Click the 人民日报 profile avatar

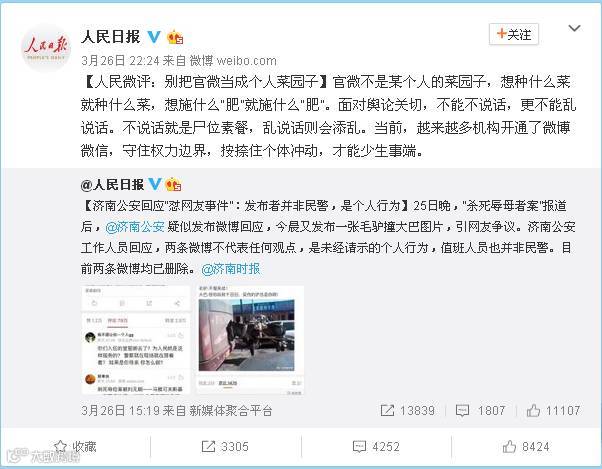tap(46, 48)
